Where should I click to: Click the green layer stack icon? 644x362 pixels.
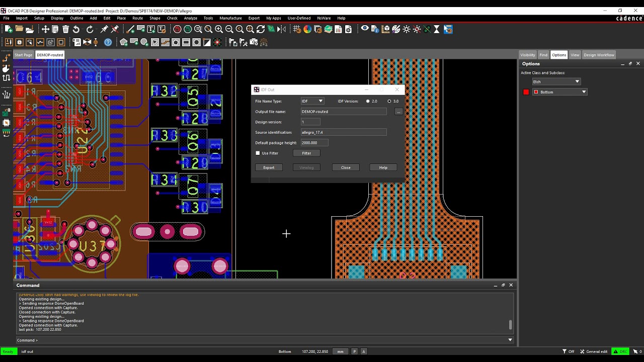[x=328, y=30]
